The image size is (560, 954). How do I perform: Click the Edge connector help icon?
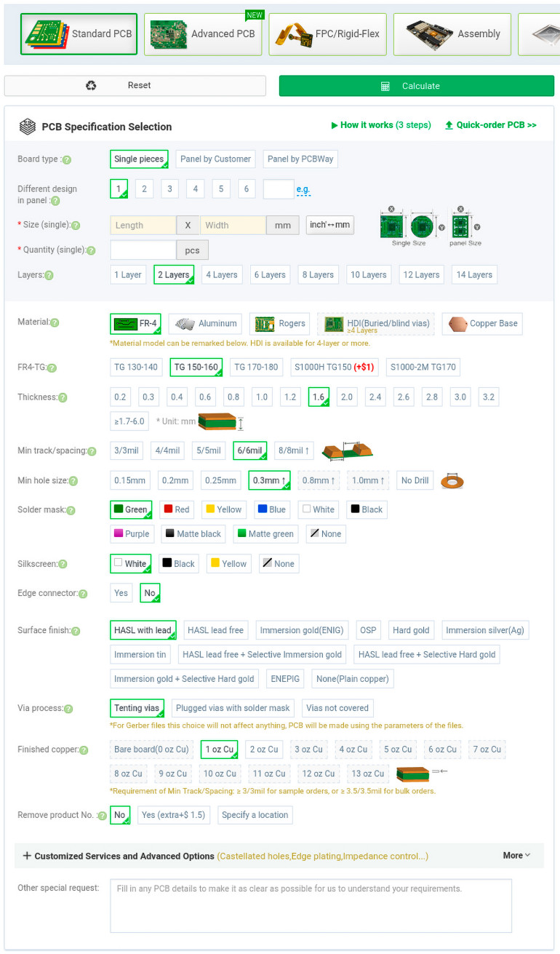(x=84, y=594)
